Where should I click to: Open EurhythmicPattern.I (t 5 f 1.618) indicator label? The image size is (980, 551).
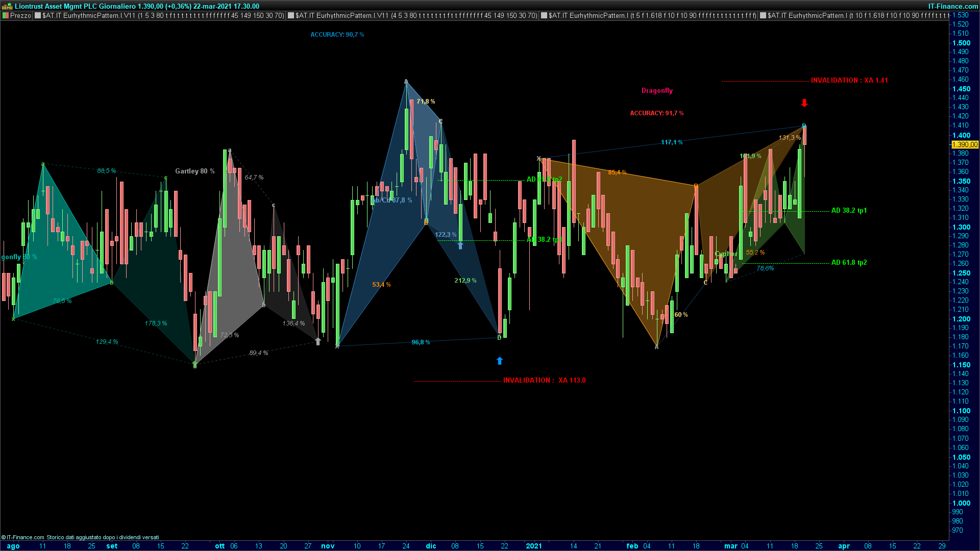pos(652,16)
